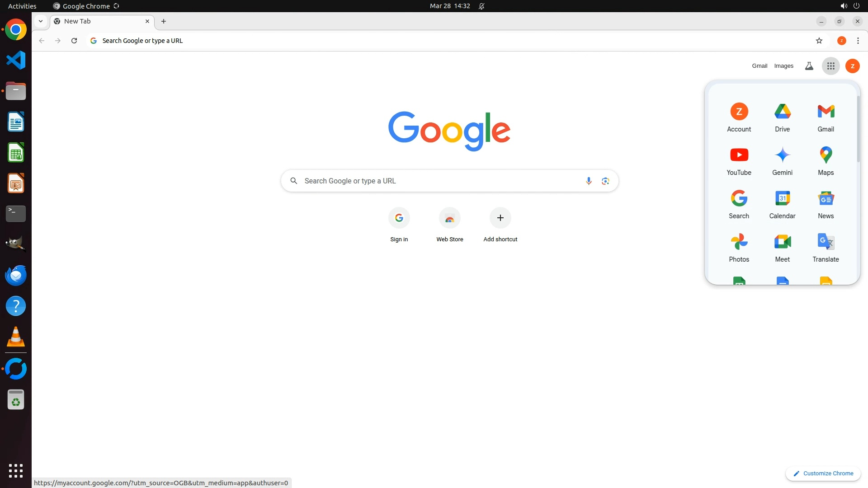Open YouTube from the apps grid
Viewport: 868px width, 488px height.
739,160
